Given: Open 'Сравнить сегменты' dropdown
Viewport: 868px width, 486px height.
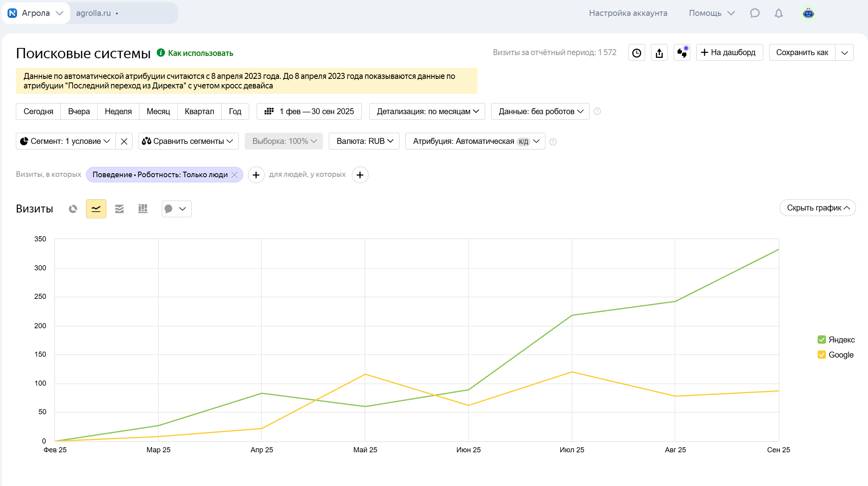Looking at the screenshot, I should [188, 142].
